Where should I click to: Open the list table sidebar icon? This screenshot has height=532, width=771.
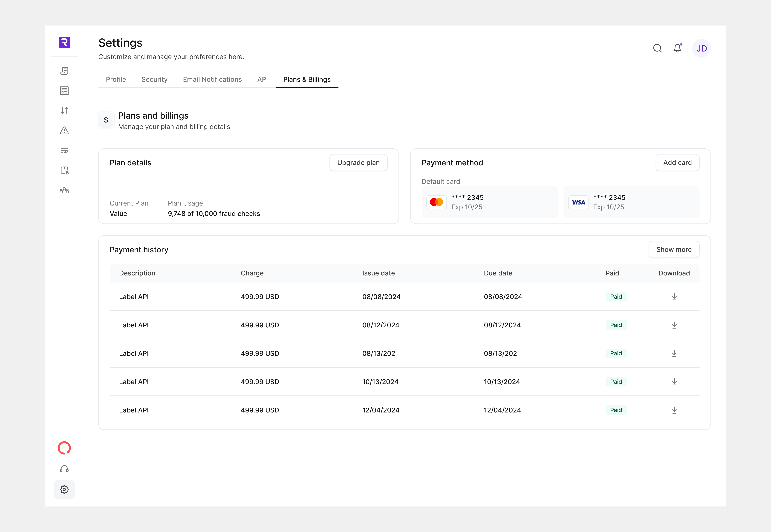(64, 91)
